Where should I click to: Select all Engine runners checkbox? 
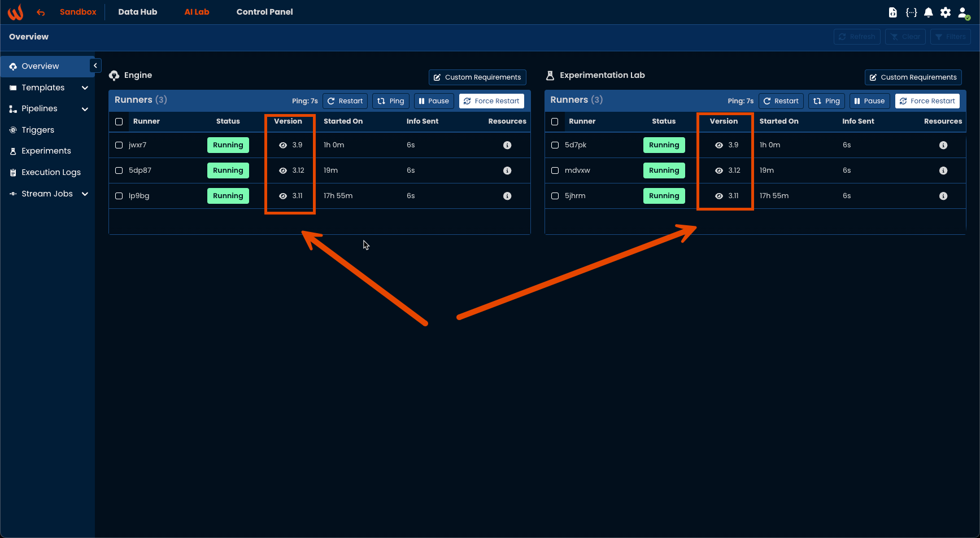tap(119, 121)
